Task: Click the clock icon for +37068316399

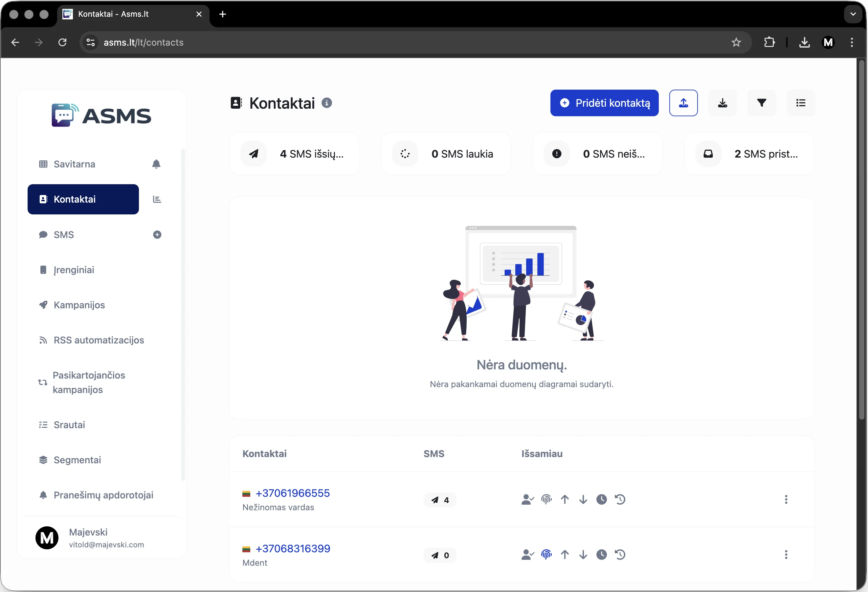Action: pyautogui.click(x=601, y=555)
